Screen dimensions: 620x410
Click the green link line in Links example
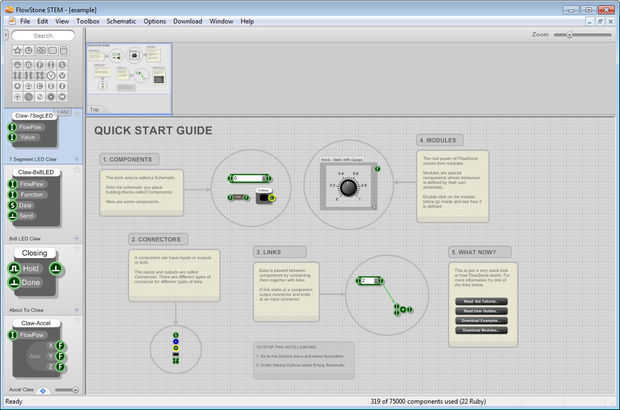tap(388, 295)
